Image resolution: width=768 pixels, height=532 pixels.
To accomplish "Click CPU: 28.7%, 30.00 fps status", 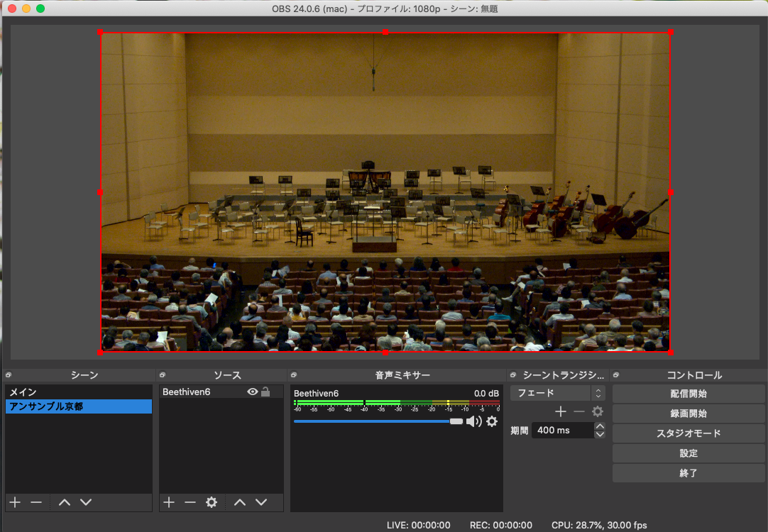I will click(599, 525).
